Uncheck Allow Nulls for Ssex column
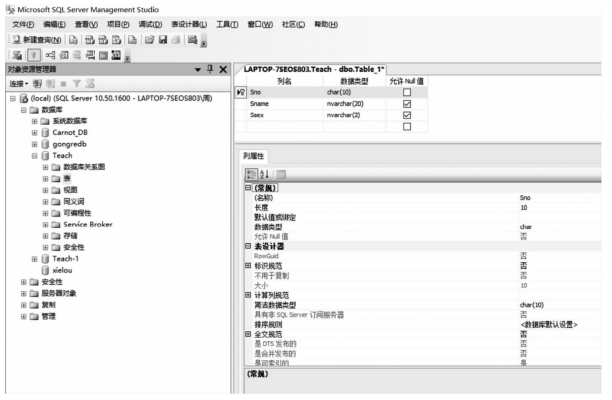The width and height of the screenshot is (612, 400). tap(407, 115)
